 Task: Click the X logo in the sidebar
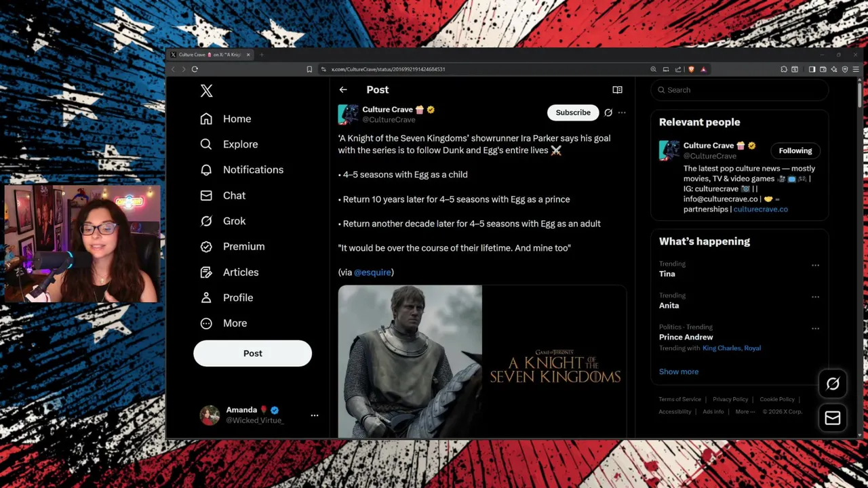[x=207, y=90]
